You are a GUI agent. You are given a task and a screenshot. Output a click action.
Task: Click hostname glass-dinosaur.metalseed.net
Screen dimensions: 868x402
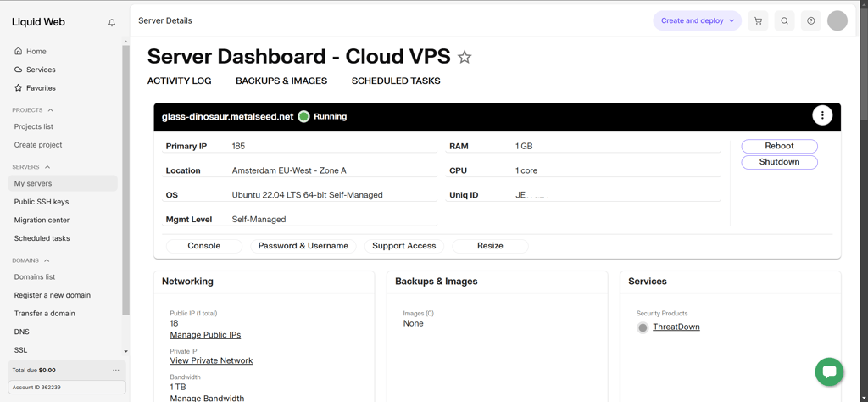pos(227,117)
